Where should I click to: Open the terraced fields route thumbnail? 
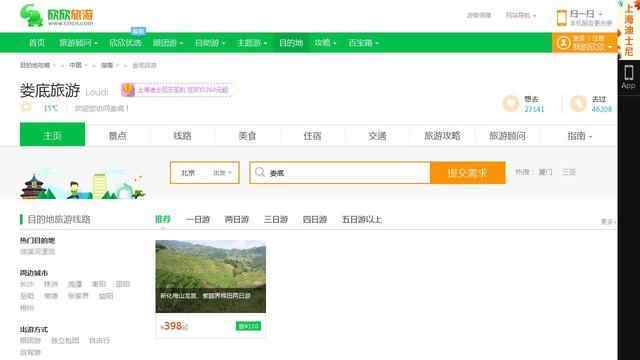[x=211, y=276]
